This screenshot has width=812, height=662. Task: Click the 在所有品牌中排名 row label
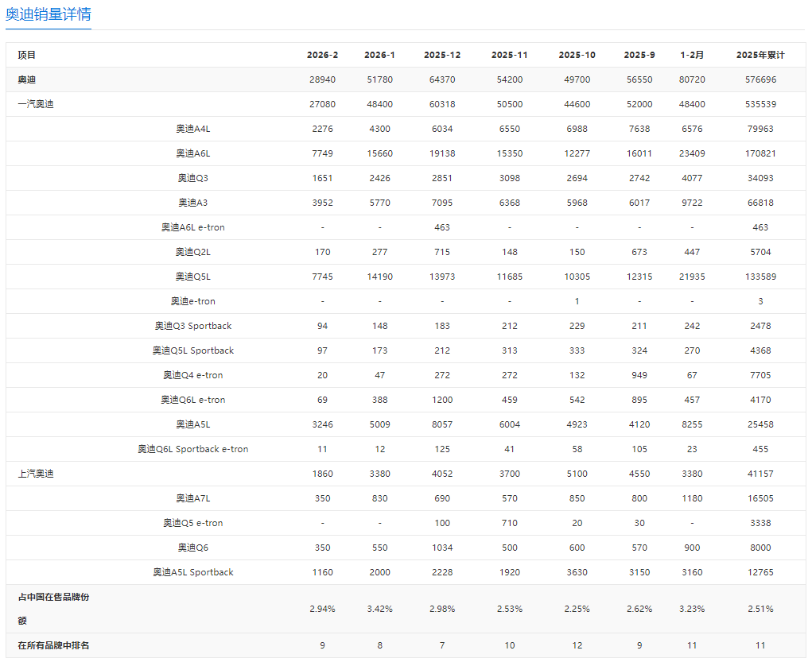point(53,645)
